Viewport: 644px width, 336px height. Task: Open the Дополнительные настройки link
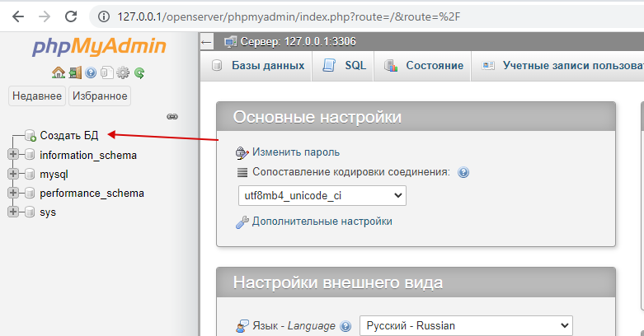(322, 222)
